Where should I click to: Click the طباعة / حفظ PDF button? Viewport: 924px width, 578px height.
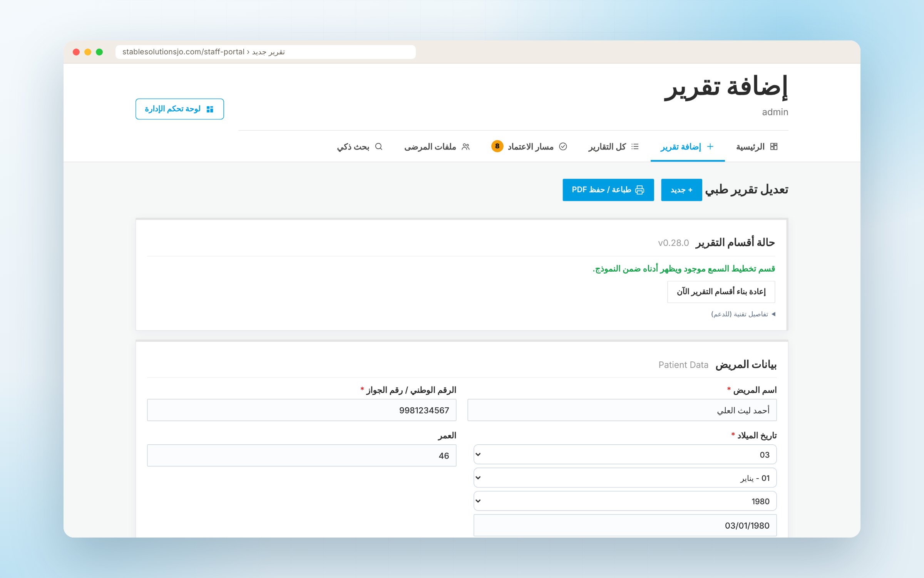tap(608, 190)
